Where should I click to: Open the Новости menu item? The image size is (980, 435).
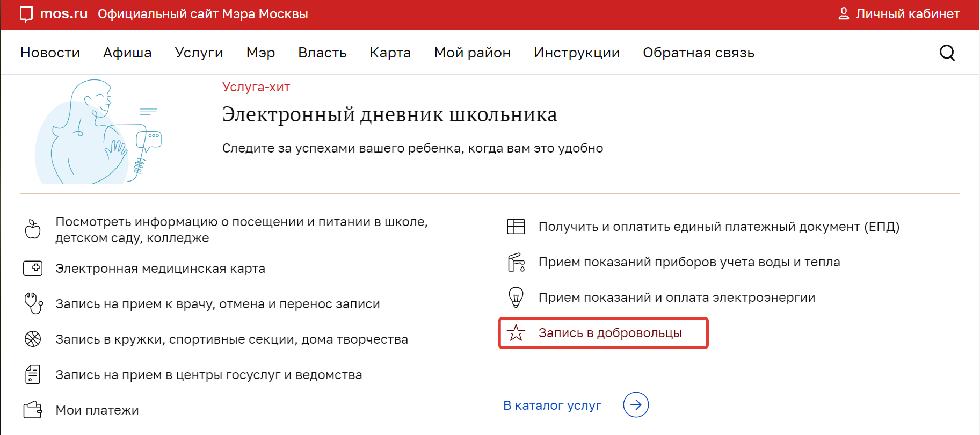click(50, 53)
